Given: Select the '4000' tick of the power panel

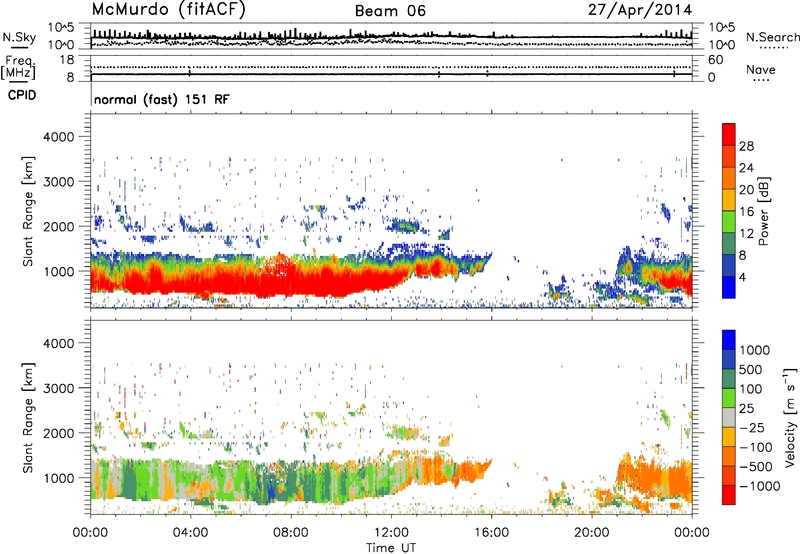Looking at the screenshot, I should click(x=60, y=137).
